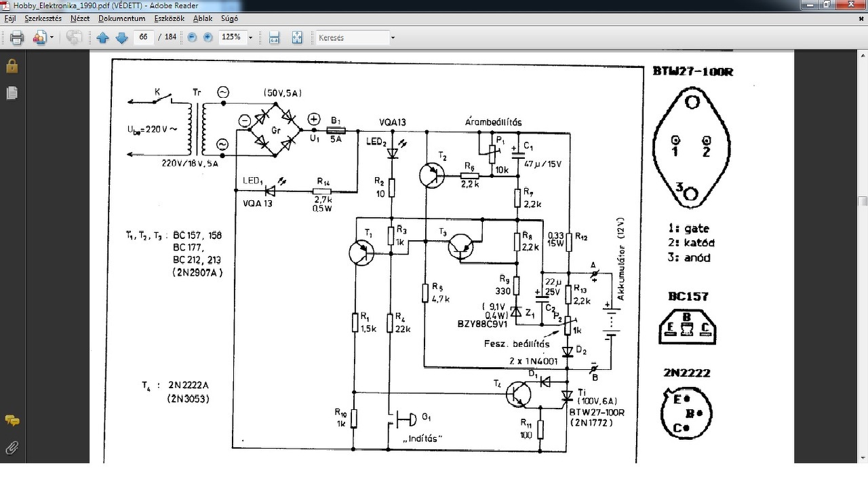Select the fit-one-full-page icon
The height and width of the screenshot is (488, 868).
coord(297,38)
